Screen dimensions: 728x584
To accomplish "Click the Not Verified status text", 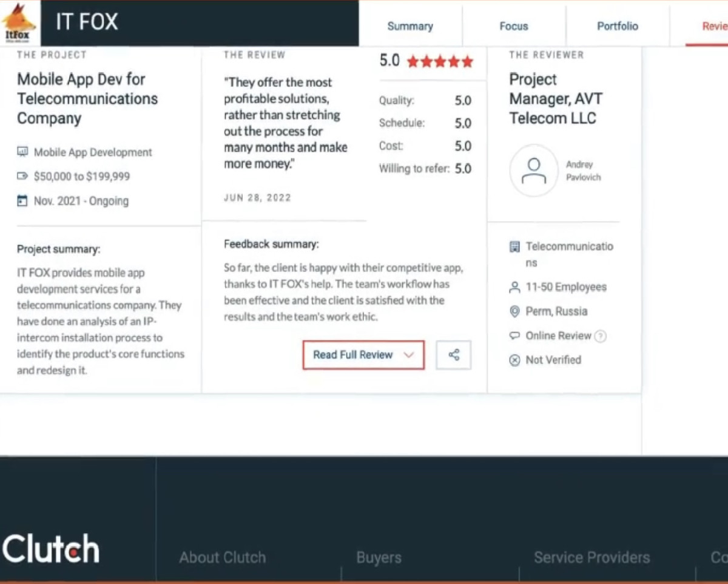I will (553, 360).
